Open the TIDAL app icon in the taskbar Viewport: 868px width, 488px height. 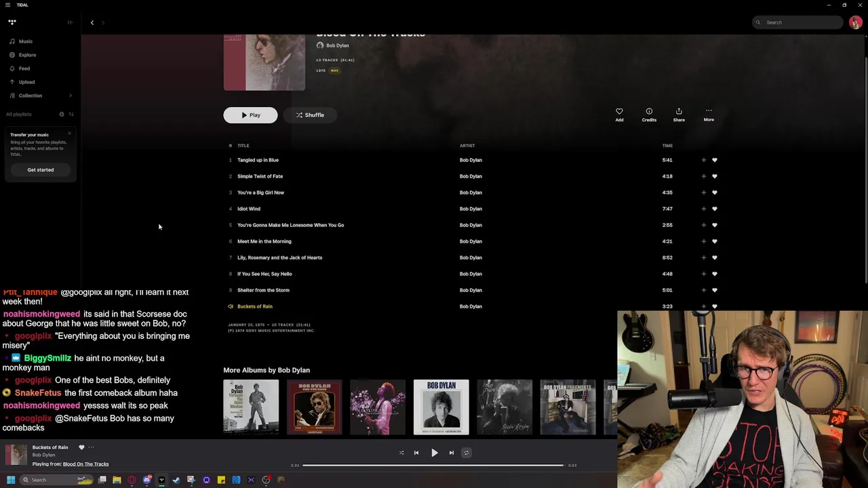pyautogui.click(x=161, y=480)
